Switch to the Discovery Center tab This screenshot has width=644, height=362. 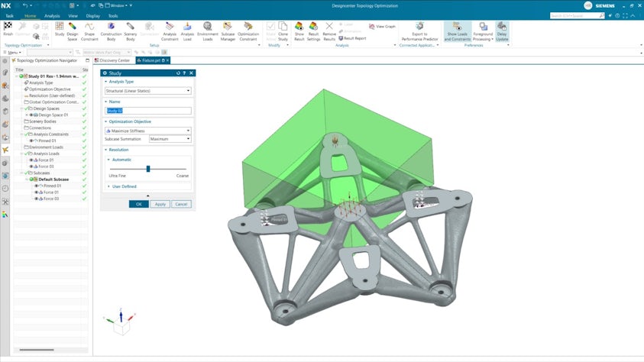pyautogui.click(x=112, y=60)
